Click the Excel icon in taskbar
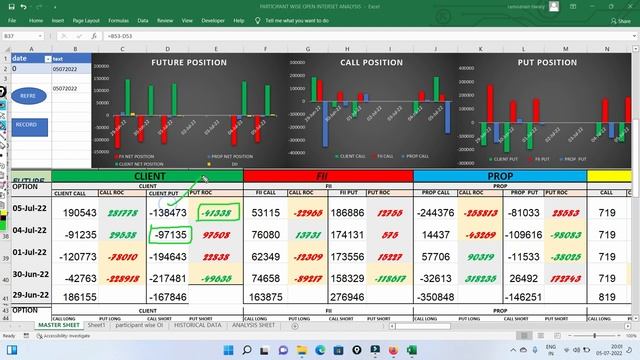 pyautogui.click(x=411, y=350)
